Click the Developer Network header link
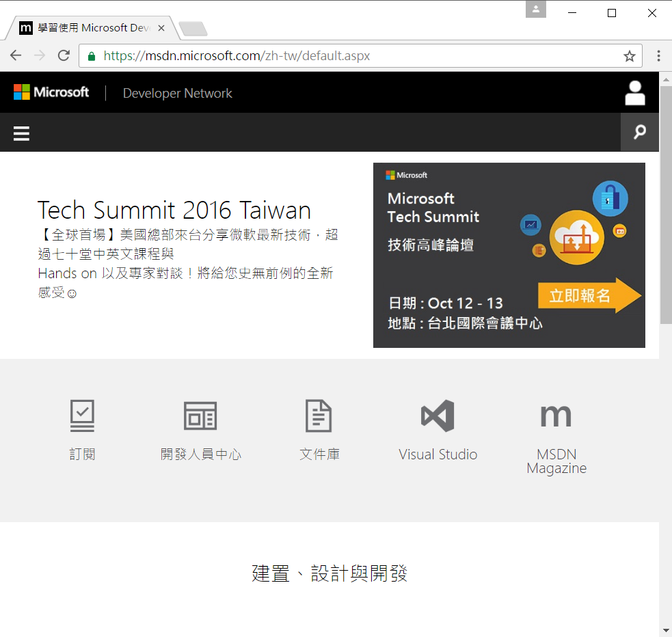 coord(178,94)
